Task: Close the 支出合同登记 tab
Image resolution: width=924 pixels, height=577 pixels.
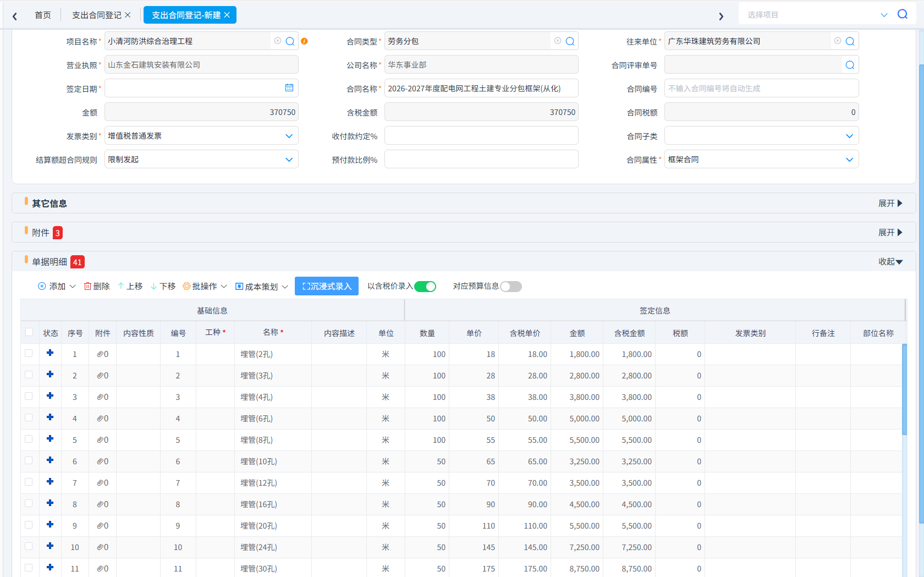Action: click(128, 15)
